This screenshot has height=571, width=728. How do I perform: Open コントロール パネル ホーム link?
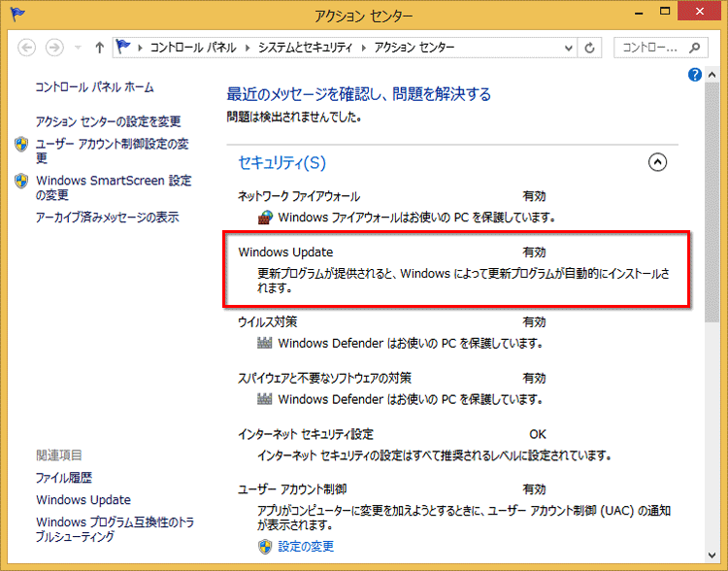click(x=94, y=87)
